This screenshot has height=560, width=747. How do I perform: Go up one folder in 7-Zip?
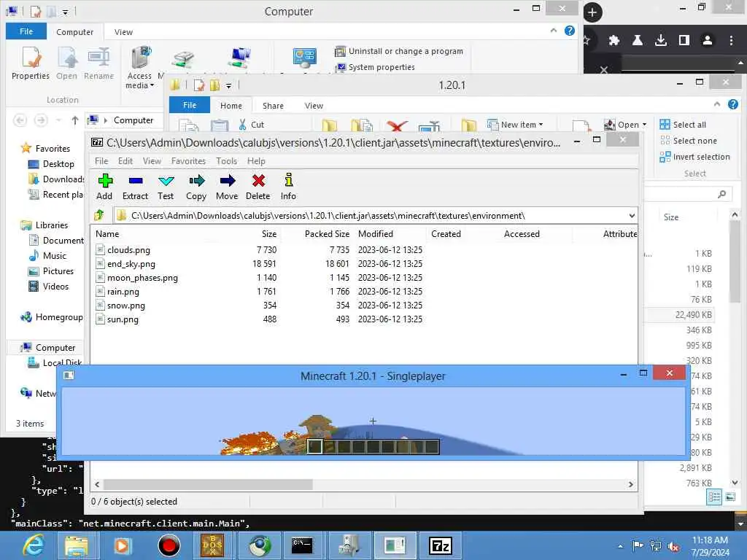pos(99,215)
